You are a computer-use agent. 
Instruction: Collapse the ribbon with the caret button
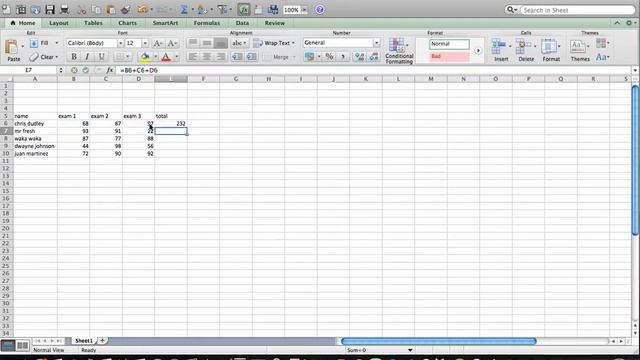click(x=617, y=23)
